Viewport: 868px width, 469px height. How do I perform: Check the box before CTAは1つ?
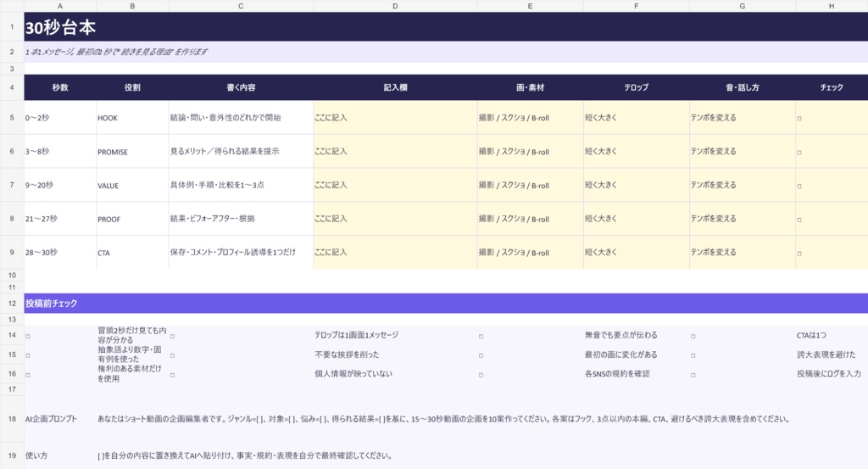(x=693, y=336)
